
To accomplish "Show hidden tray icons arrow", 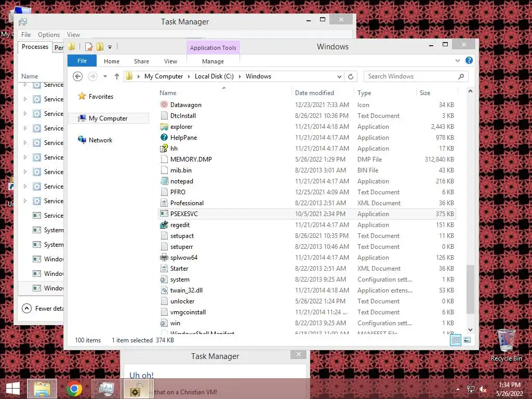I will [458, 389].
